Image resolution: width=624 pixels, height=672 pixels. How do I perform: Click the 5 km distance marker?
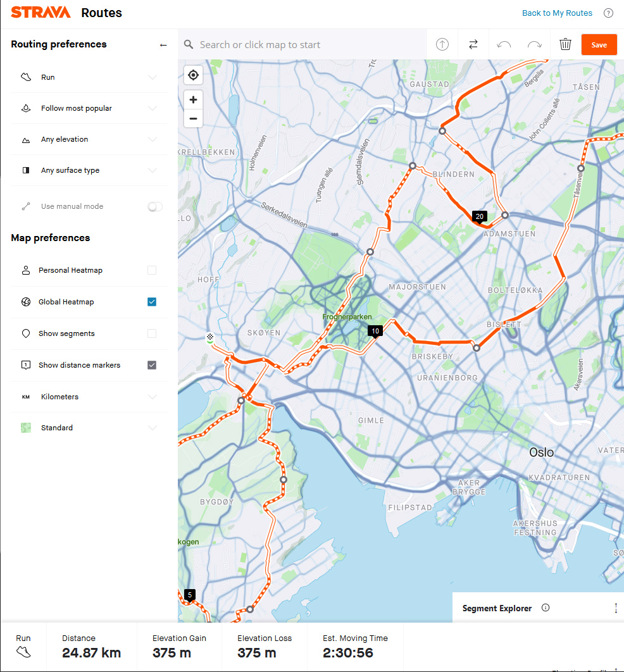190,595
